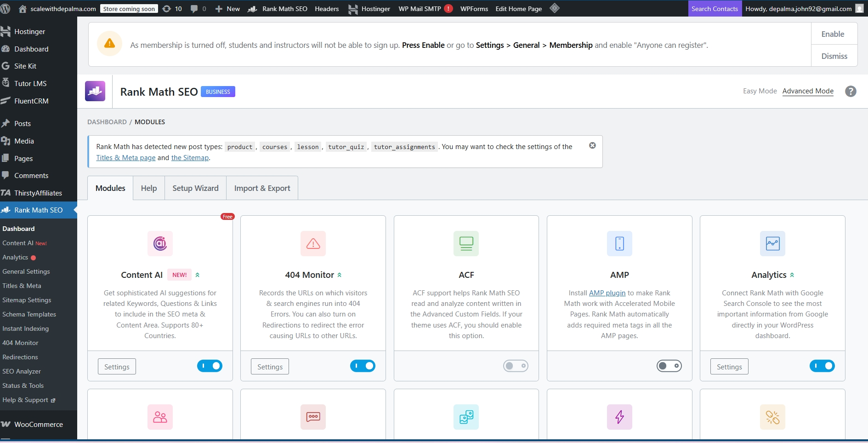Collapse the Analytics card chevron

[x=792, y=275]
